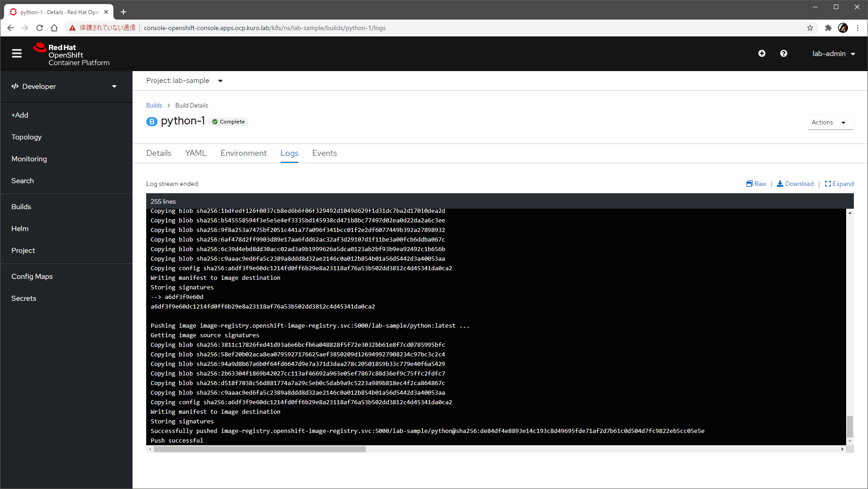Reload the page in browser
The width and height of the screenshot is (868, 489).
click(x=40, y=28)
